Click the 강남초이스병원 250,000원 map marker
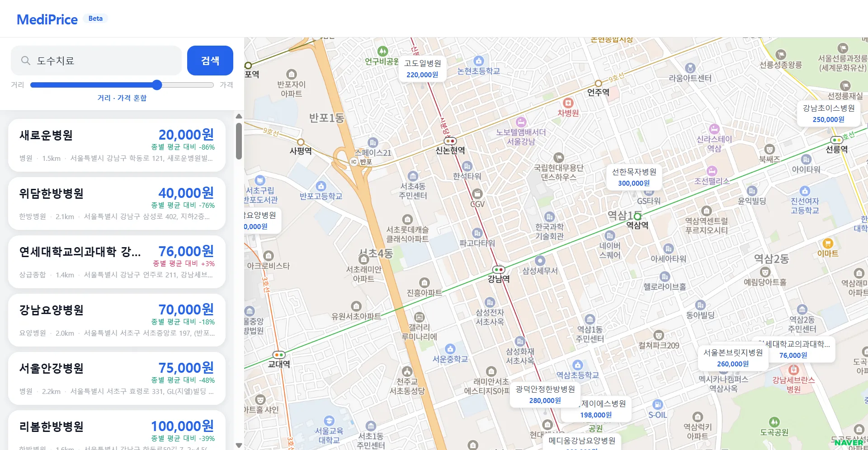The image size is (868, 450). (x=828, y=113)
